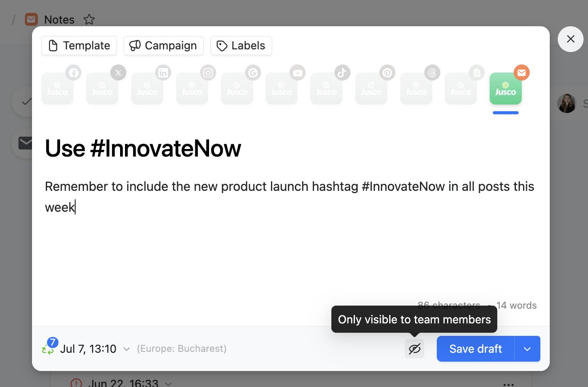Select the YouTube Jusco channel
This screenshot has height=387, width=588.
(x=282, y=89)
